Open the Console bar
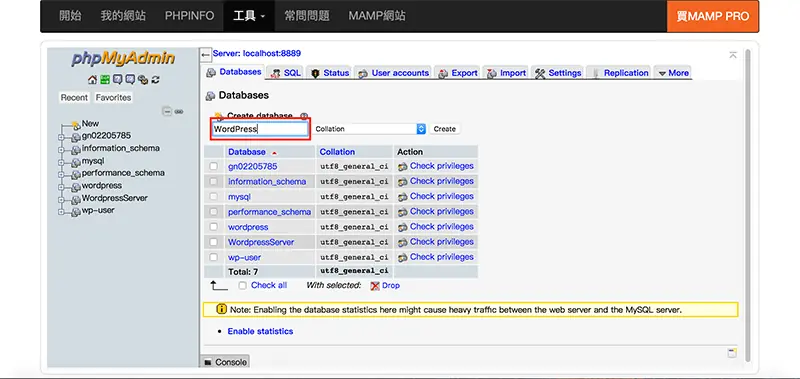 pos(226,362)
